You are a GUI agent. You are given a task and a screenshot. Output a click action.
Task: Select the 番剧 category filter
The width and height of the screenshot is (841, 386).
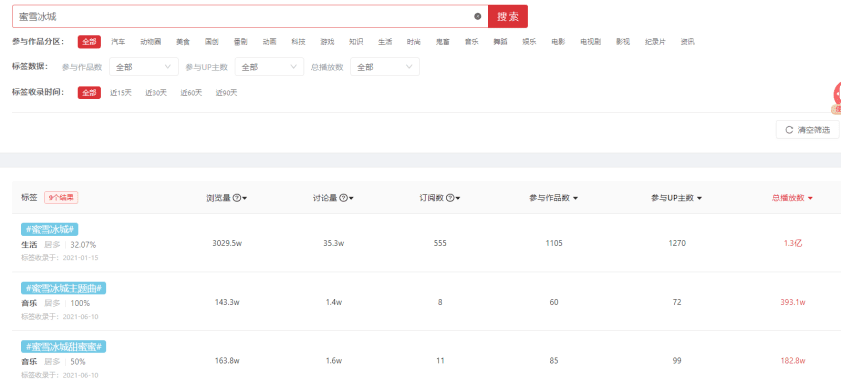pyautogui.click(x=241, y=41)
